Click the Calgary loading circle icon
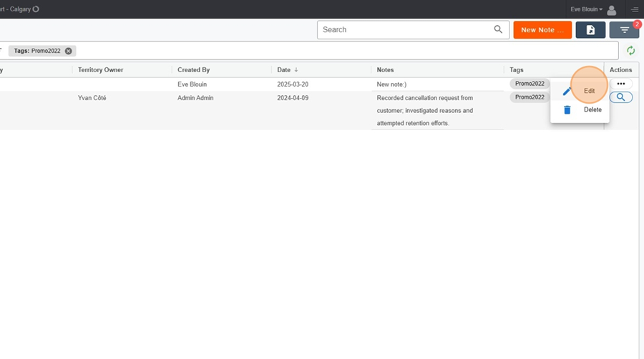Viewport: 644px width, 359px height. tap(36, 9)
